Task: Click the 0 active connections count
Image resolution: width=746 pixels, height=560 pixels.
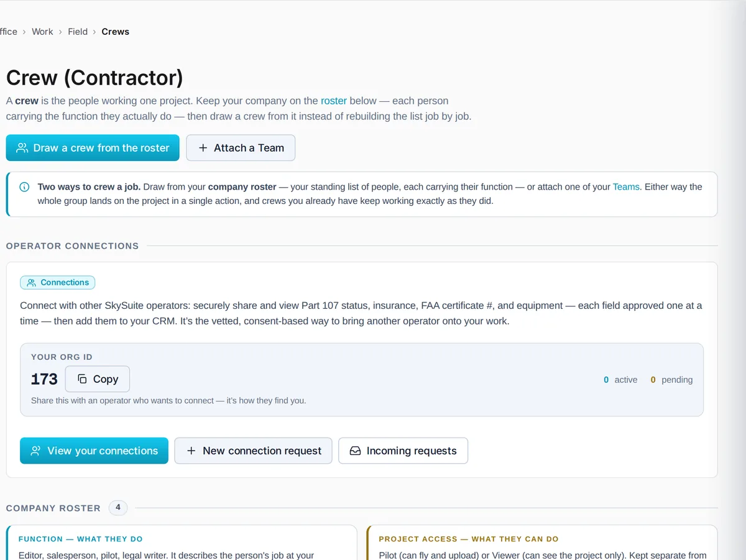Action: [620, 380]
